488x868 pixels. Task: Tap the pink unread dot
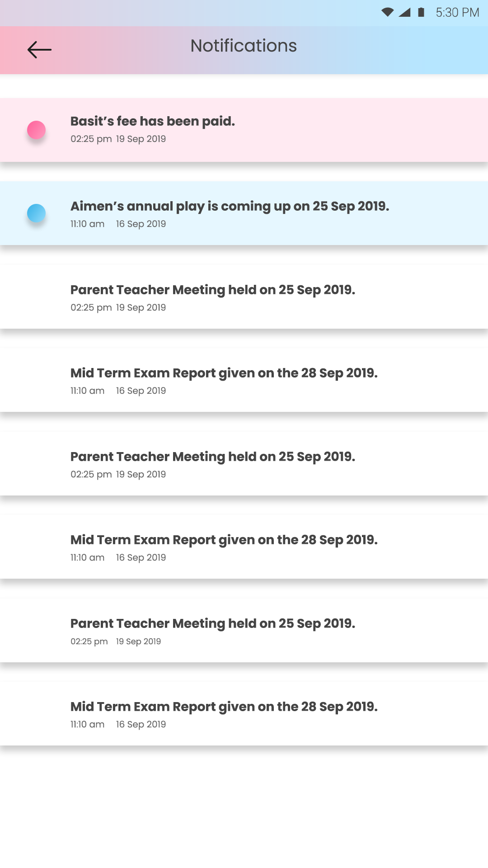(37, 130)
